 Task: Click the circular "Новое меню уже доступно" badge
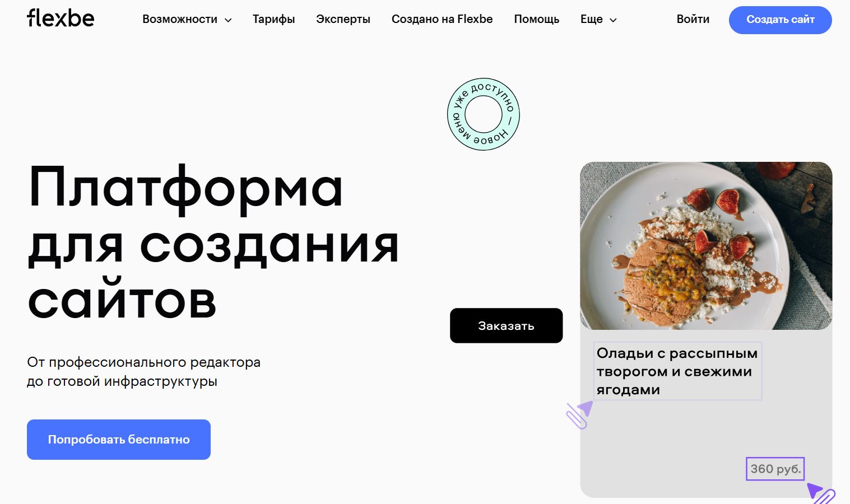click(484, 114)
